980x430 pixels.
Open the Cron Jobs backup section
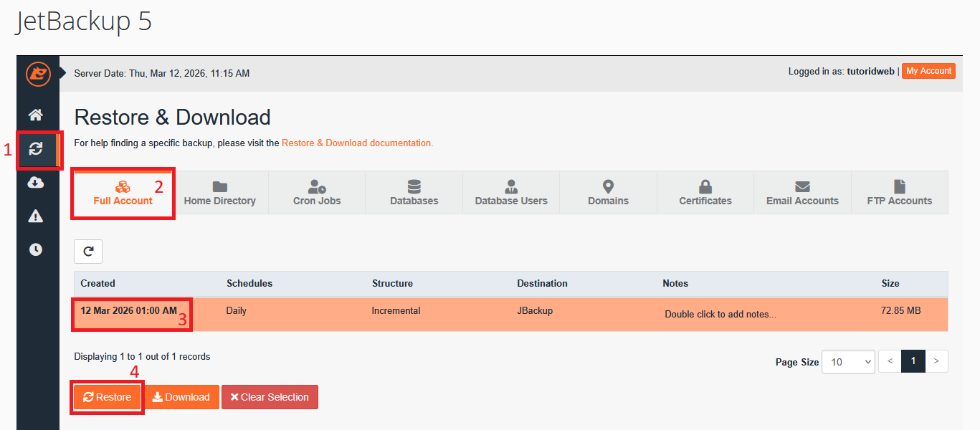click(x=316, y=192)
